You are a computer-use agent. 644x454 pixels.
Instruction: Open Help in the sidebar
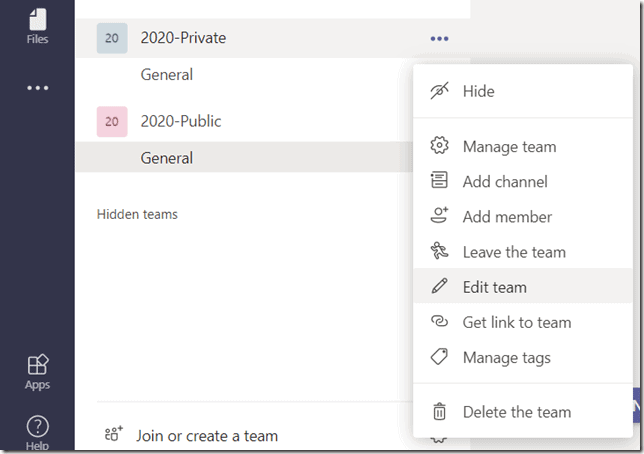(x=37, y=433)
